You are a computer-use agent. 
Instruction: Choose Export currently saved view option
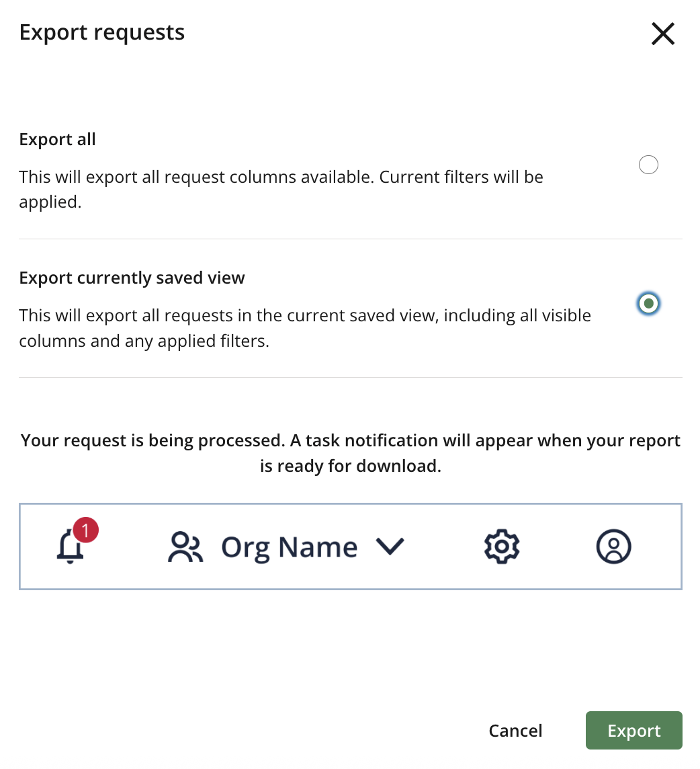coord(648,303)
